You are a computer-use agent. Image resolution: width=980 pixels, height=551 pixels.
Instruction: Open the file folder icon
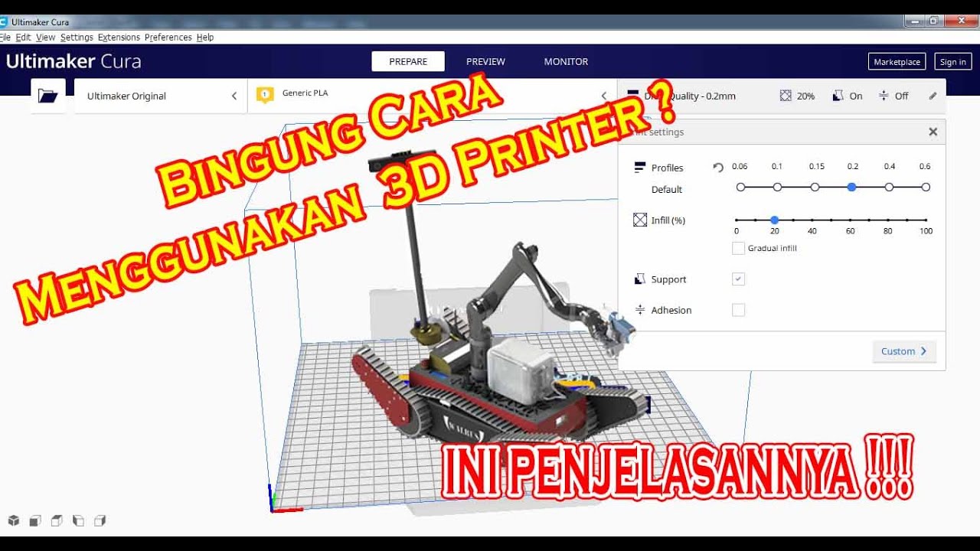click(x=47, y=96)
